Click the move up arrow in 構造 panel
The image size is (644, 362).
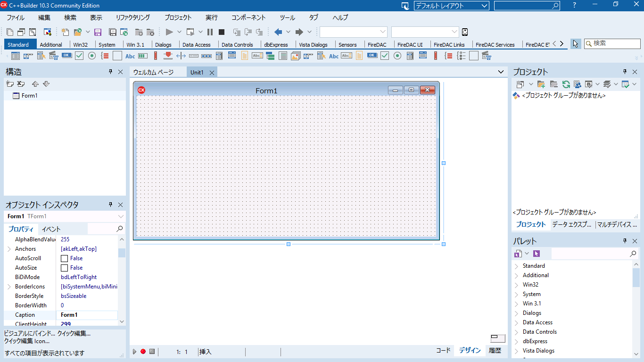[x=35, y=84]
